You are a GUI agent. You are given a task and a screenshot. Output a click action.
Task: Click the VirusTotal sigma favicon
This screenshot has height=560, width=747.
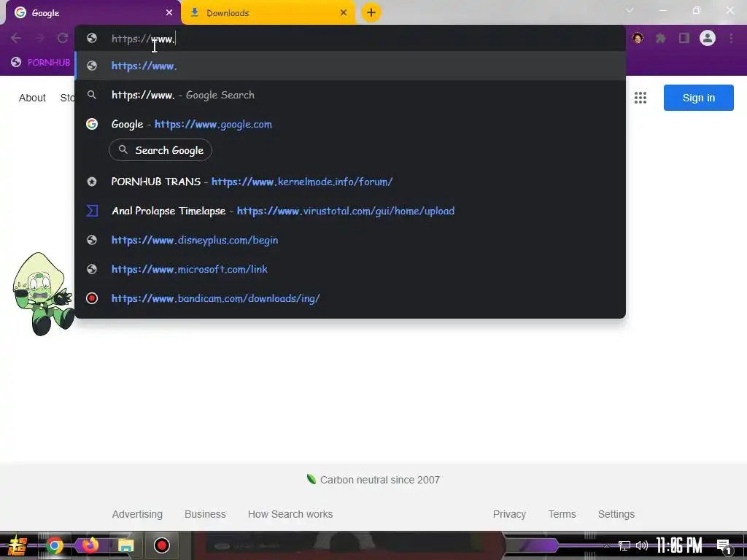(x=92, y=211)
